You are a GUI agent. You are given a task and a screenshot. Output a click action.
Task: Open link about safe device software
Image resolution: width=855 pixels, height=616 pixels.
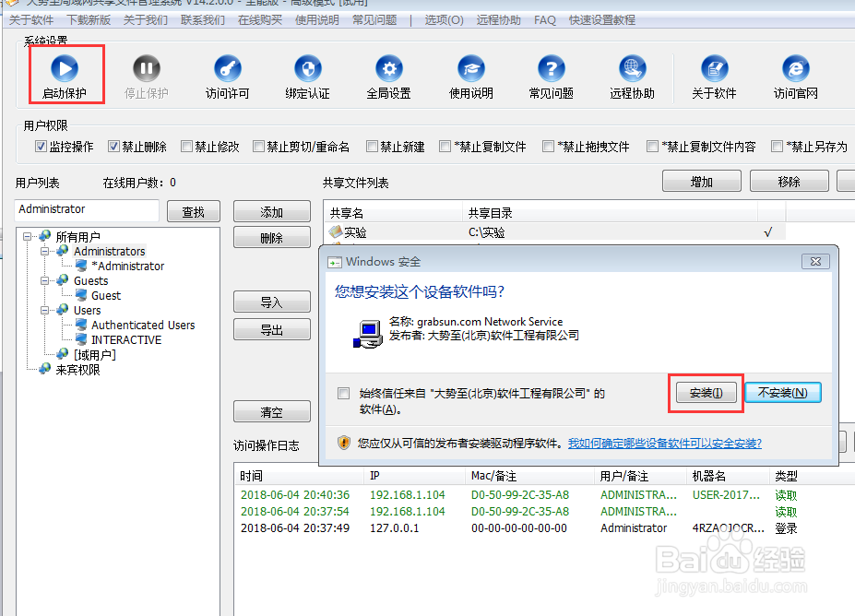point(665,444)
